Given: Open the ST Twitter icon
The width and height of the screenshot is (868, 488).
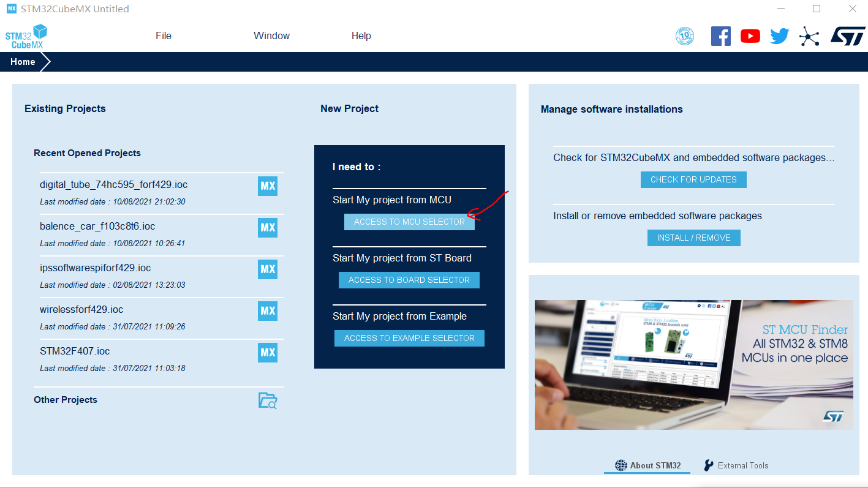Looking at the screenshot, I should click(780, 36).
